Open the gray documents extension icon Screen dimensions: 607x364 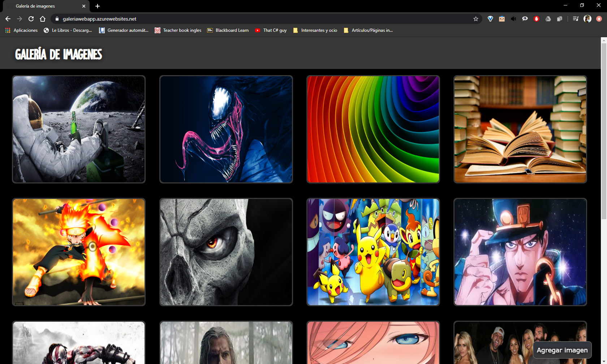[x=560, y=19]
